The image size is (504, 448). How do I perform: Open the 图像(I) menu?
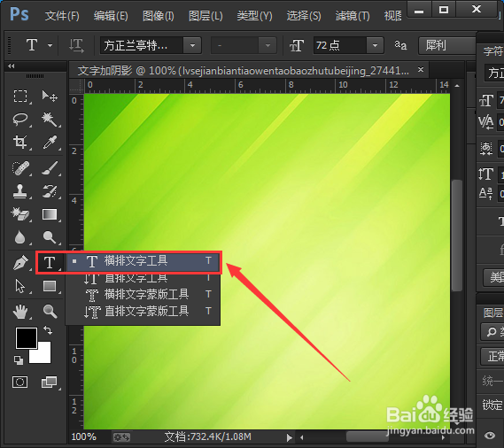(x=159, y=15)
